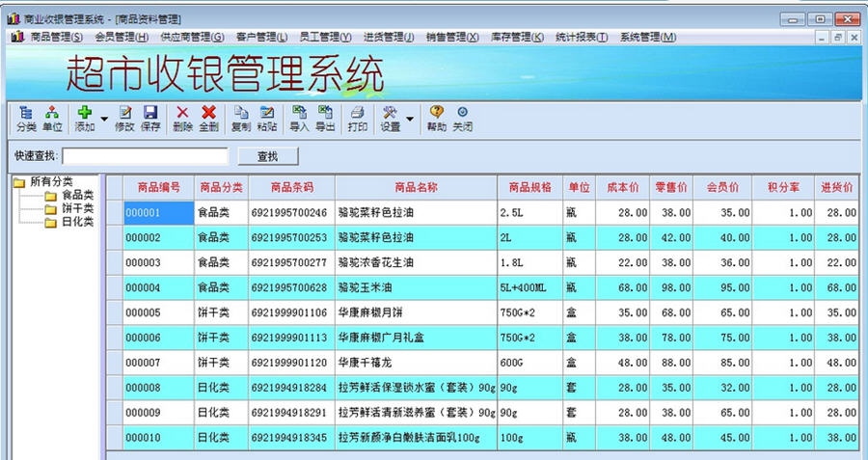This screenshot has width=868, height=460.
Task: Open the 库存管理(K) menu
Action: point(517,37)
